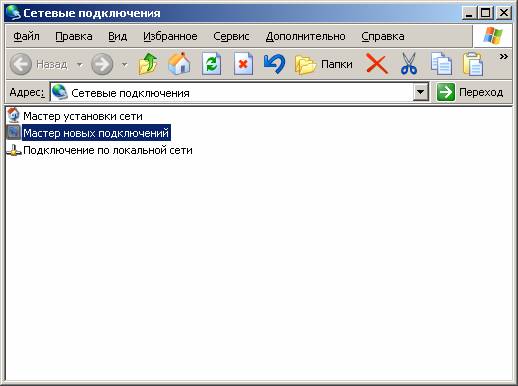The width and height of the screenshot is (518, 386).
Task: Select Мастер установки сети item
Action: click(83, 116)
